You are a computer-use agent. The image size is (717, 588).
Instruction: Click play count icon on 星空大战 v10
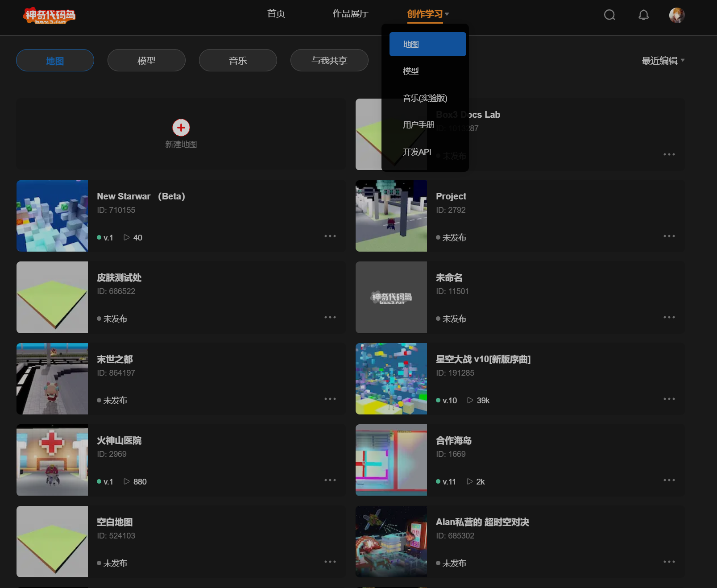pyautogui.click(x=470, y=400)
